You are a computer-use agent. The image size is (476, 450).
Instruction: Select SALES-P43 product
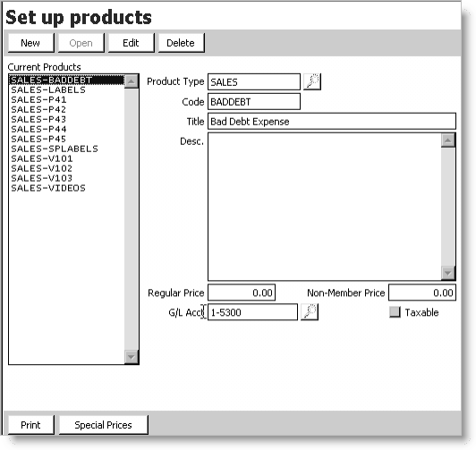point(66,119)
